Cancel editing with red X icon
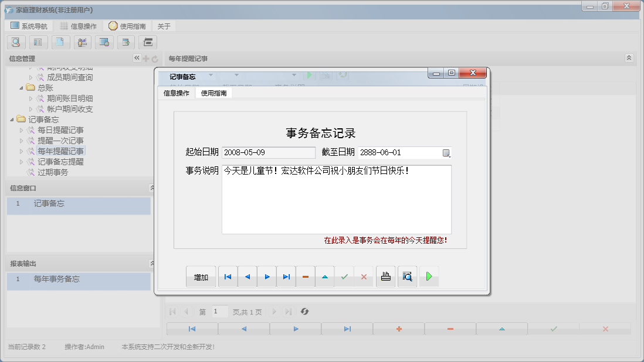Image resolution: width=644 pixels, height=362 pixels. (x=364, y=276)
